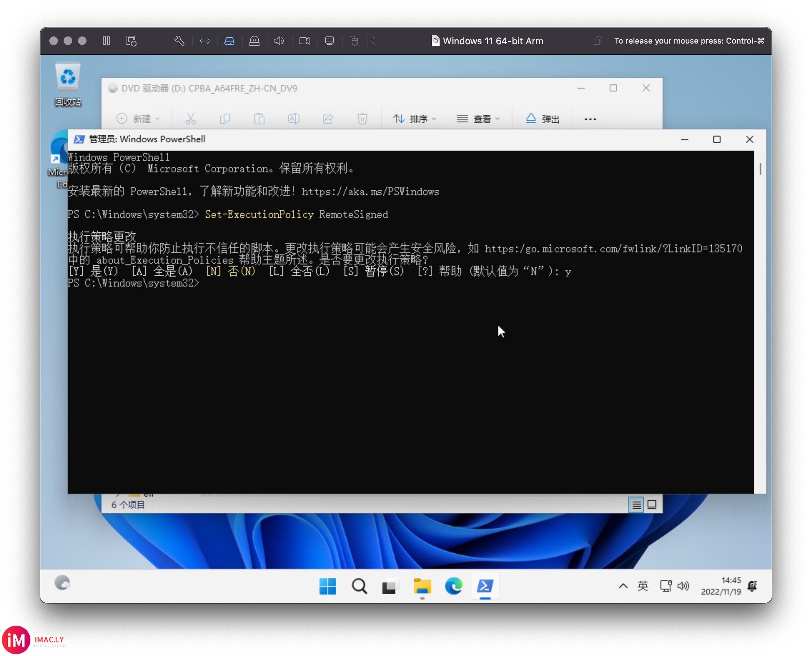Click the hard disk device icon
Viewport: 812px width, 656px height.
pyautogui.click(x=229, y=41)
